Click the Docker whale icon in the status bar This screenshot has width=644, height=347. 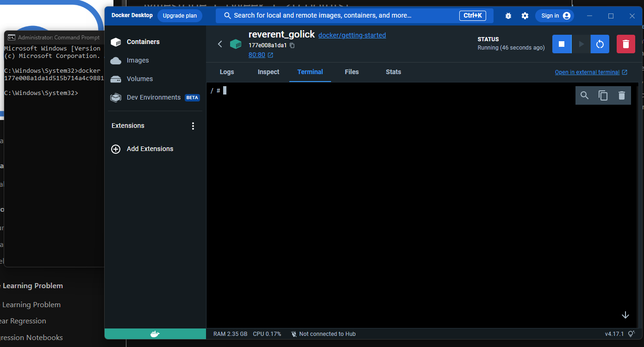pyautogui.click(x=155, y=334)
